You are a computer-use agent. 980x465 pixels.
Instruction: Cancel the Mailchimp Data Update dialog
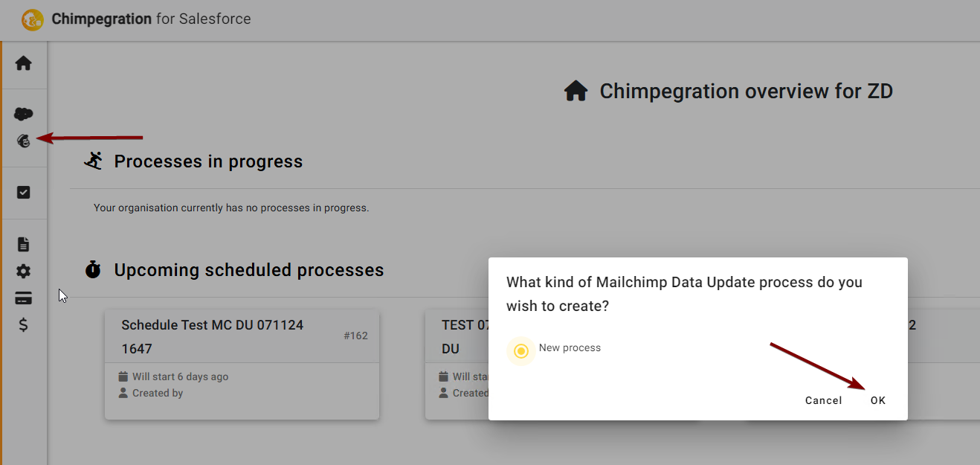pos(824,400)
